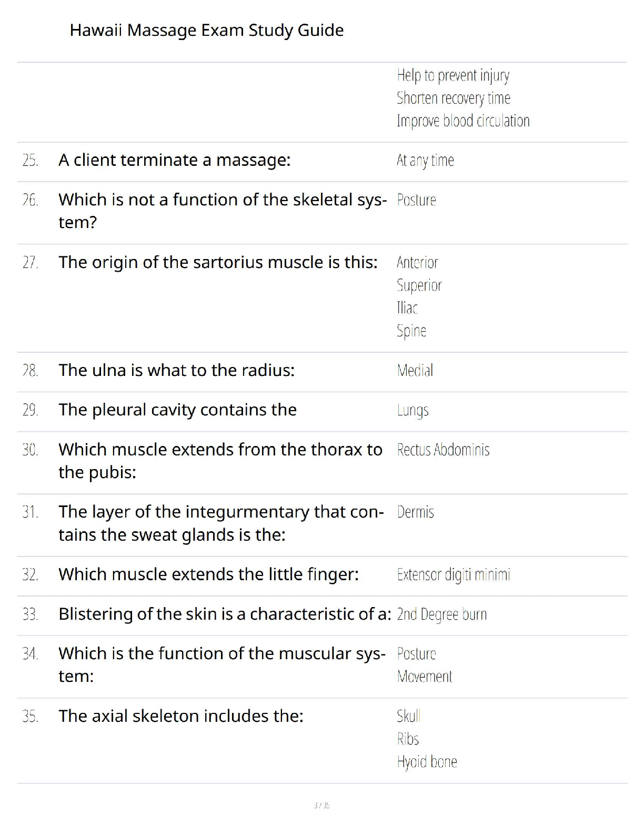644x834 pixels.
Task: Click the skeletal system function question
Action: click(222, 211)
